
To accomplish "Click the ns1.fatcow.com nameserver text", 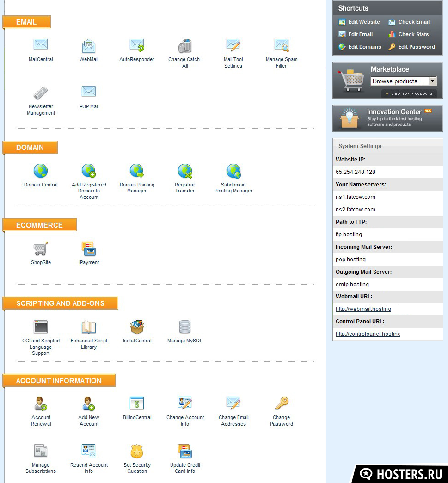I will [x=356, y=197].
